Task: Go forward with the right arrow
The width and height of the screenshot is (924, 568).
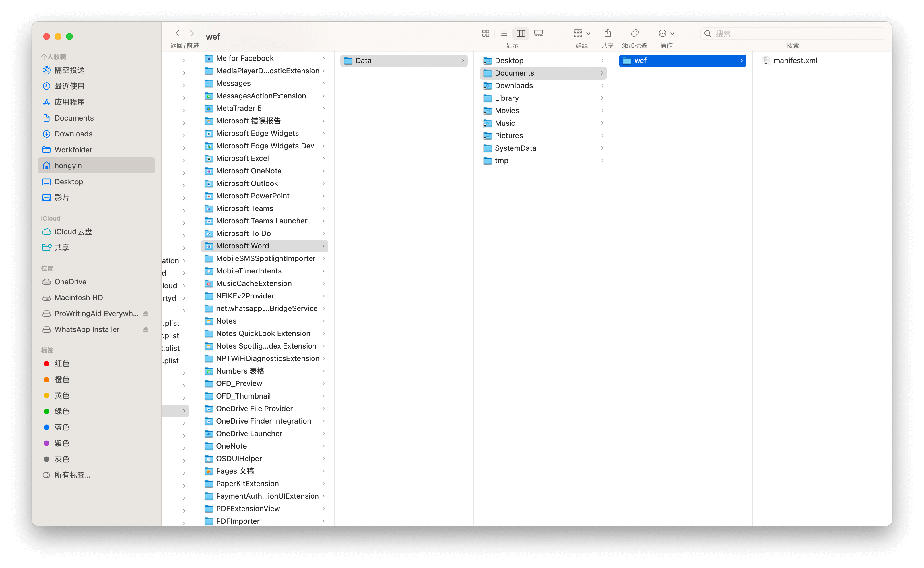Action: [192, 34]
